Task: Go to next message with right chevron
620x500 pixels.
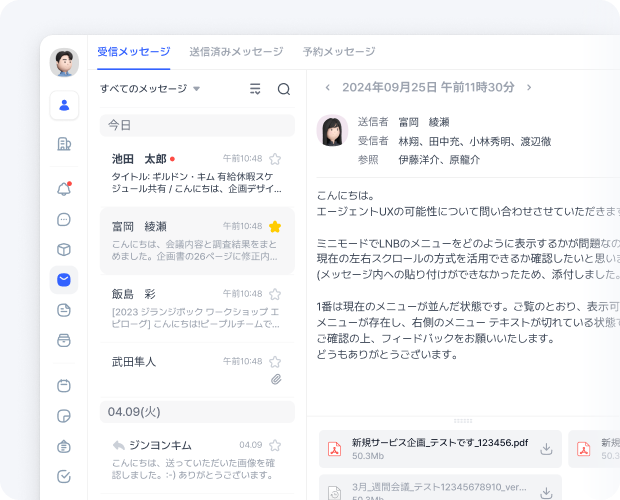Action: (529, 88)
